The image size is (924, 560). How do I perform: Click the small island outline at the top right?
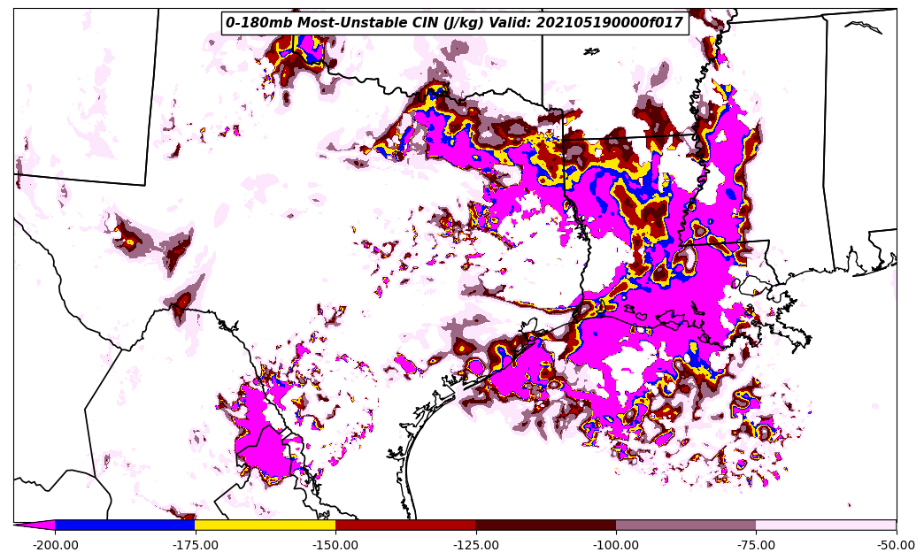(x=864, y=27)
